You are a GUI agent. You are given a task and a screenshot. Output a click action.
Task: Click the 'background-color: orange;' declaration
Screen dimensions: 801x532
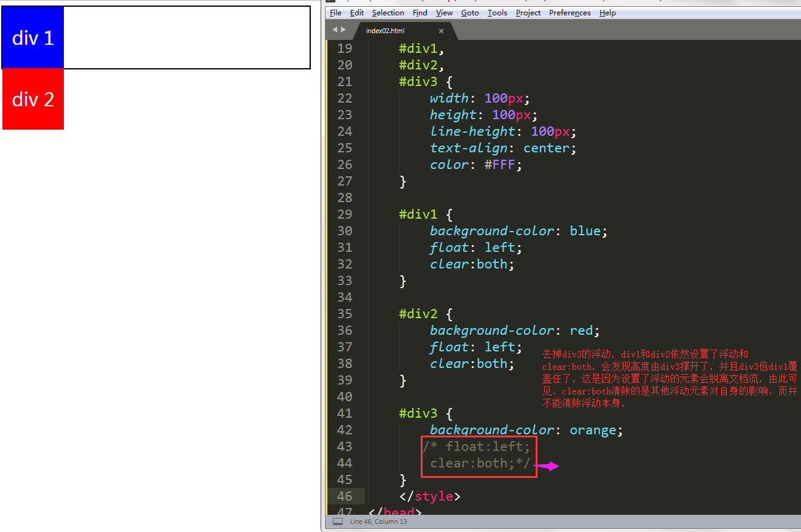pos(527,430)
